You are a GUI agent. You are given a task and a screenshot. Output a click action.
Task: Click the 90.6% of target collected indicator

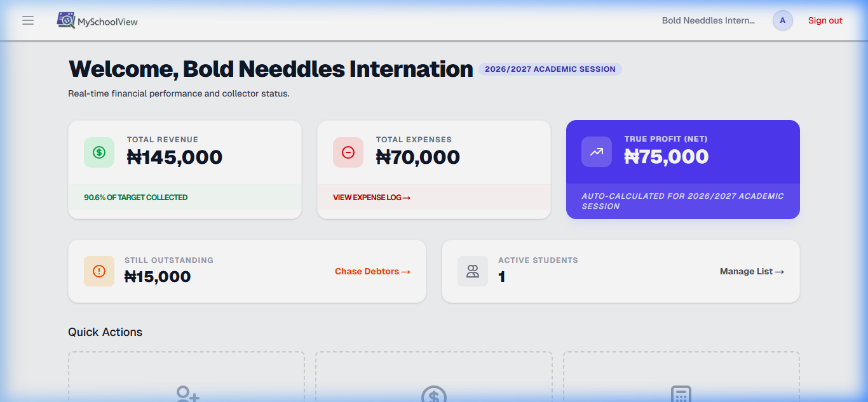[x=137, y=197]
